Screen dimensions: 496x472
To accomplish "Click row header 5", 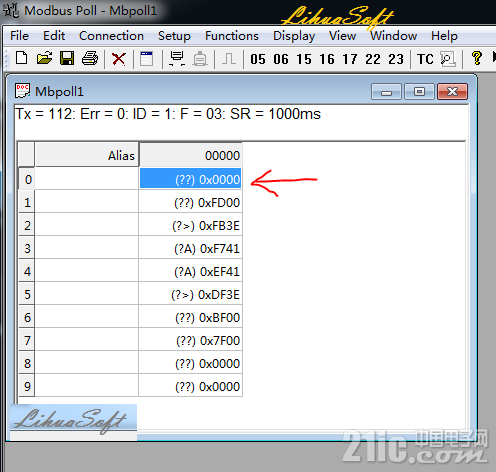I will click(27, 294).
